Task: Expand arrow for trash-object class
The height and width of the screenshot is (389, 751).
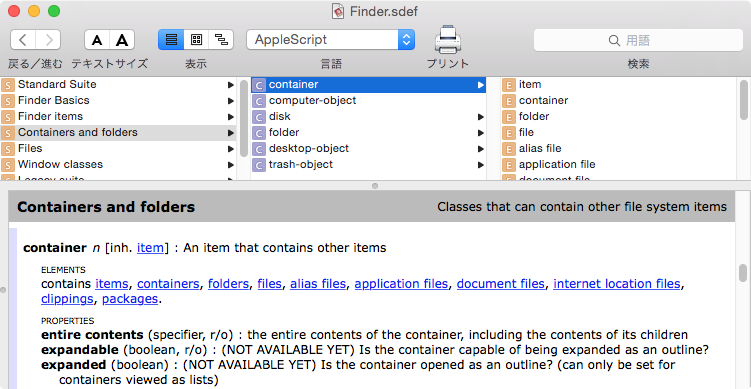Action: click(480, 165)
